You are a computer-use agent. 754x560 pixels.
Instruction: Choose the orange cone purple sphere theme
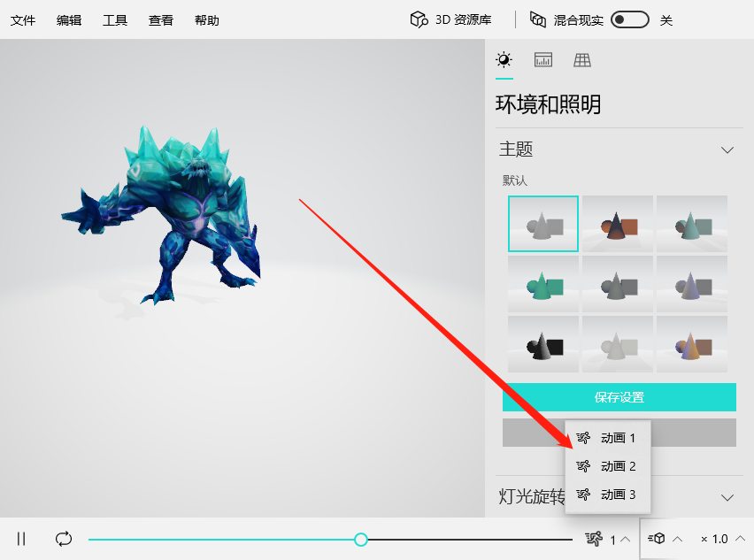point(692,344)
